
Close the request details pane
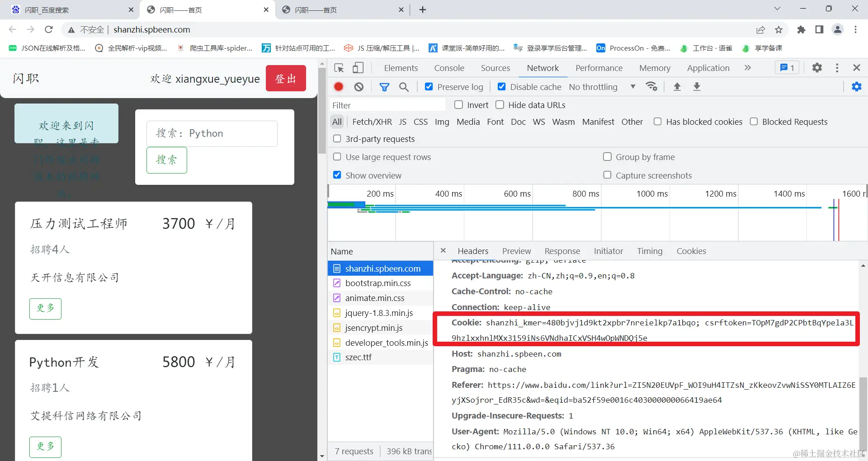pos(443,250)
